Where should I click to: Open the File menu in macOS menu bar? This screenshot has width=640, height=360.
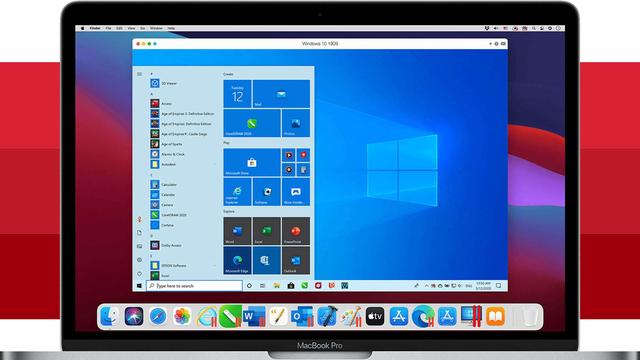click(109, 28)
